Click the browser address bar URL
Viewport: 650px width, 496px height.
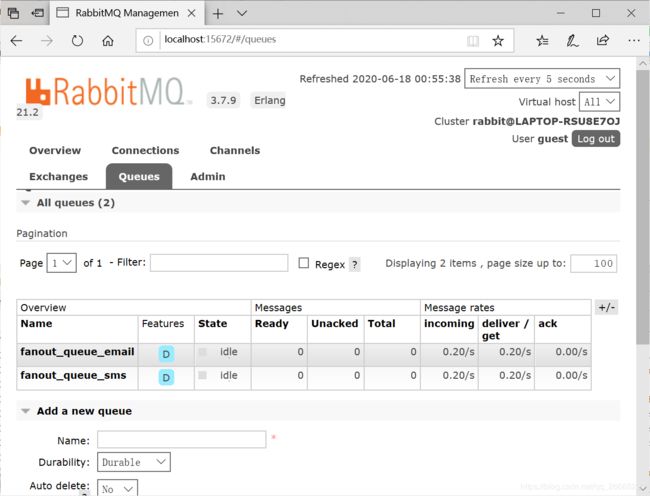tap(220, 40)
